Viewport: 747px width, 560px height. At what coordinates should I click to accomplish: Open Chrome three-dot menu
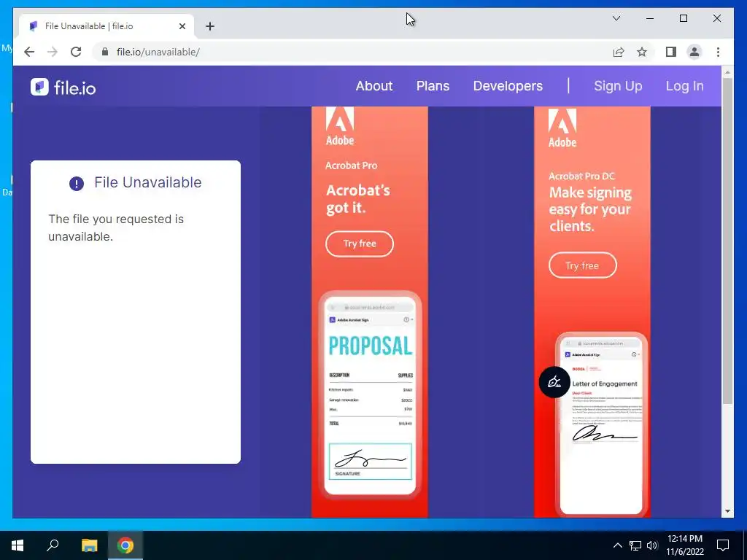(718, 52)
